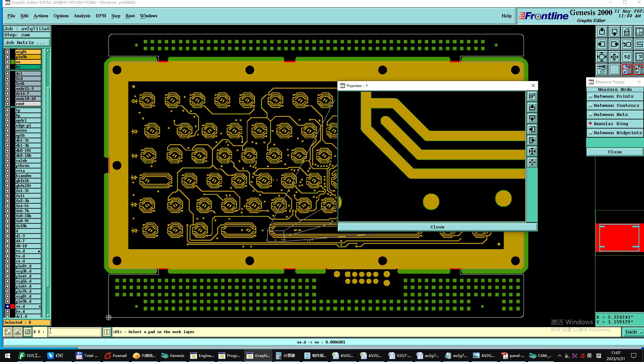644x362 pixels.
Task: Click the colored net highlight traffic-light icon
Action: pos(627,69)
